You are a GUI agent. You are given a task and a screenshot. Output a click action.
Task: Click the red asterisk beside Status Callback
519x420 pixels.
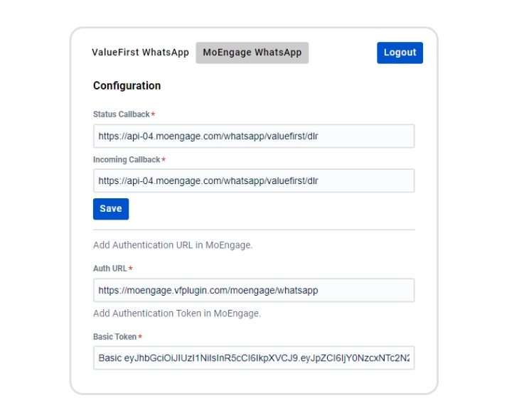[153, 114]
